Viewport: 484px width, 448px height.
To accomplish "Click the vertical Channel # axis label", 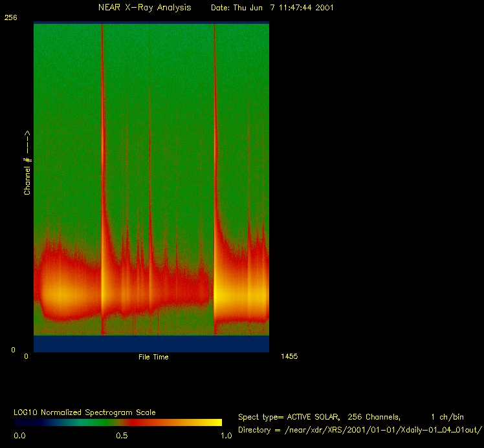I will tap(27, 163).
